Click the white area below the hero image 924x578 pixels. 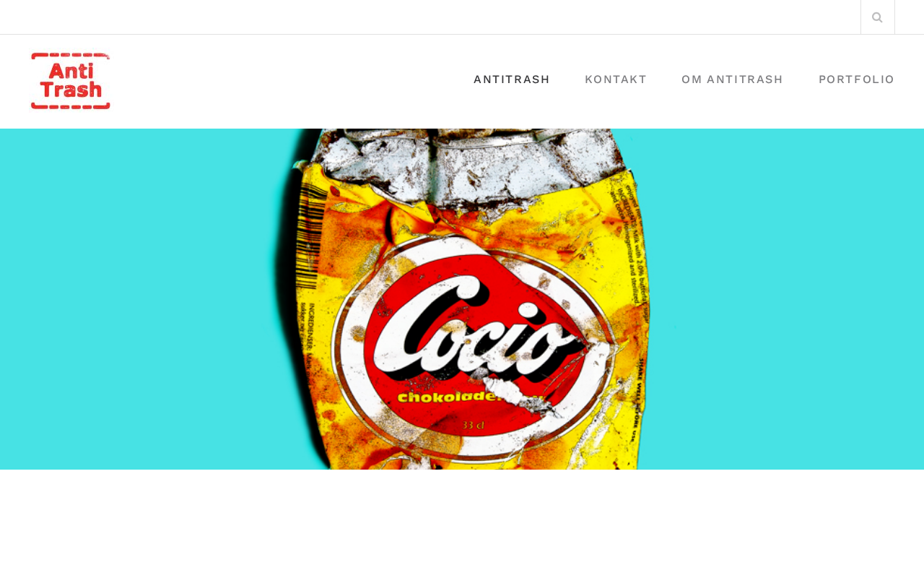[x=462, y=524]
